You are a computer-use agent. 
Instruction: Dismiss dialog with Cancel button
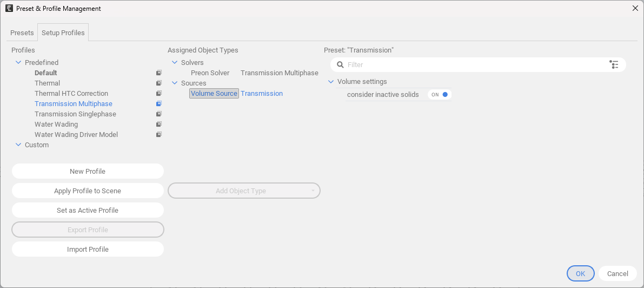(x=618, y=273)
